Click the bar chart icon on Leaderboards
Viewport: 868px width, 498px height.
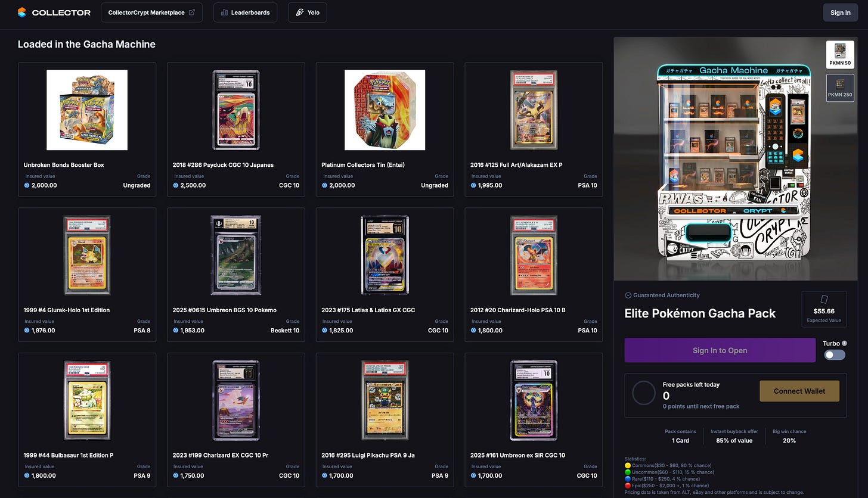tap(225, 13)
